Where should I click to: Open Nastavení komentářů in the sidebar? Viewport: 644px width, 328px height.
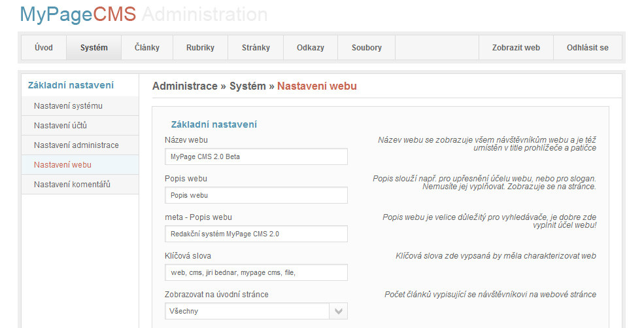[80, 185]
